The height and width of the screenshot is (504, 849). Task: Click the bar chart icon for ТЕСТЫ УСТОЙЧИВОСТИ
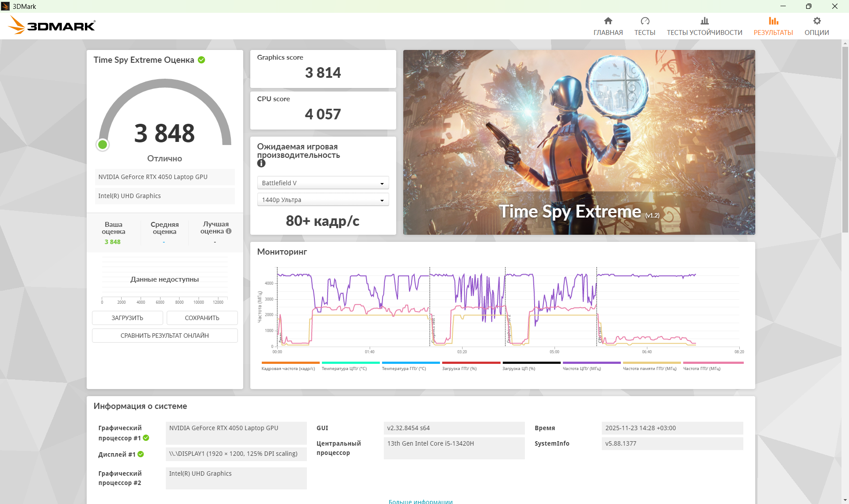(704, 21)
